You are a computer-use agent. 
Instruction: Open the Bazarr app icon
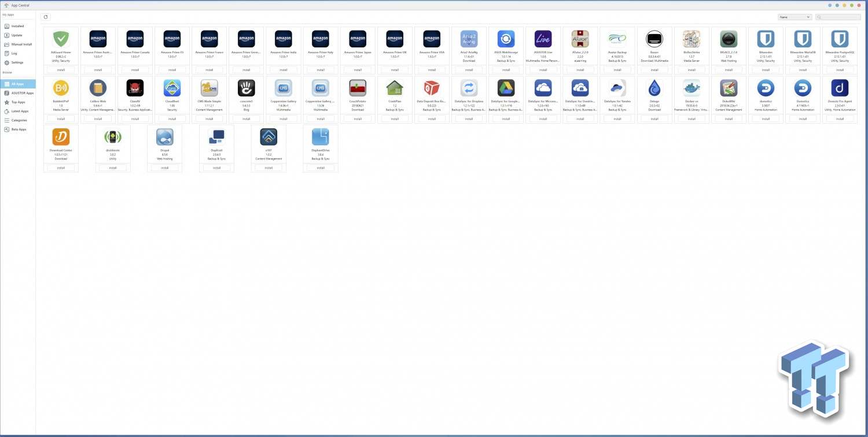click(x=654, y=39)
